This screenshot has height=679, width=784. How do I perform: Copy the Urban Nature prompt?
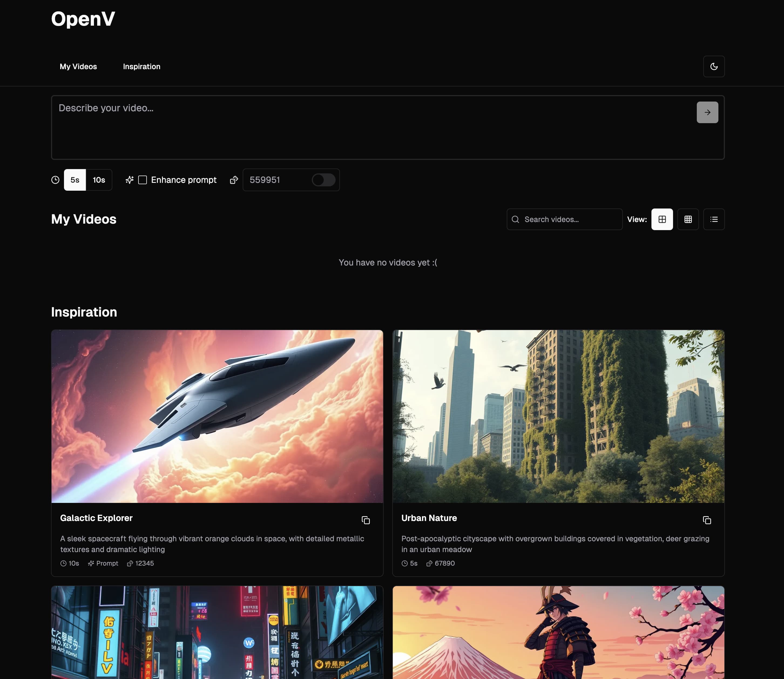click(x=707, y=520)
